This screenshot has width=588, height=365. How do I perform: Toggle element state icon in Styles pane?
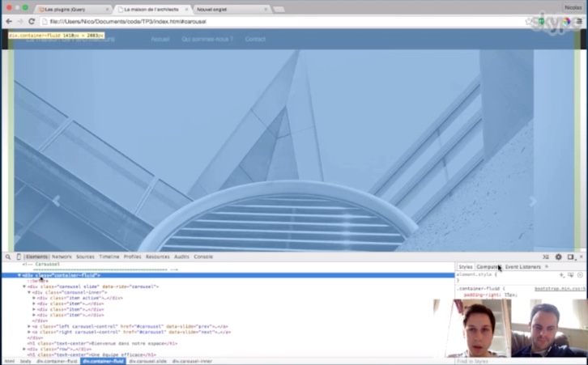570,274
